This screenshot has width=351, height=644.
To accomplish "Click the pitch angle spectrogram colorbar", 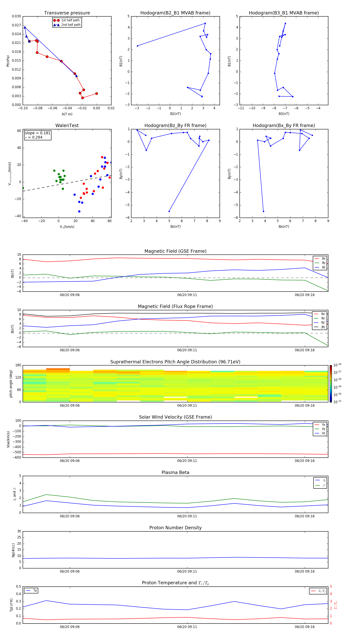I will point(331,384).
